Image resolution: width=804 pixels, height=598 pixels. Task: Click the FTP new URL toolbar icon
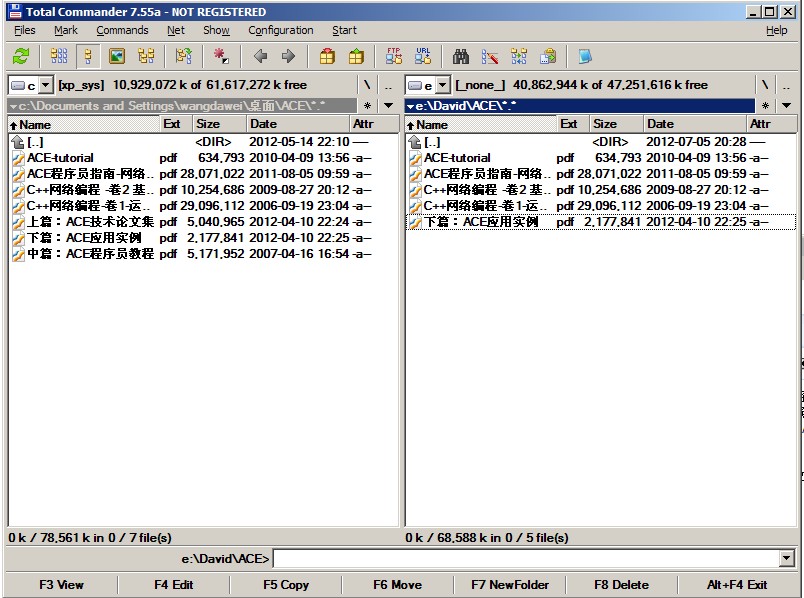pyautogui.click(x=423, y=57)
